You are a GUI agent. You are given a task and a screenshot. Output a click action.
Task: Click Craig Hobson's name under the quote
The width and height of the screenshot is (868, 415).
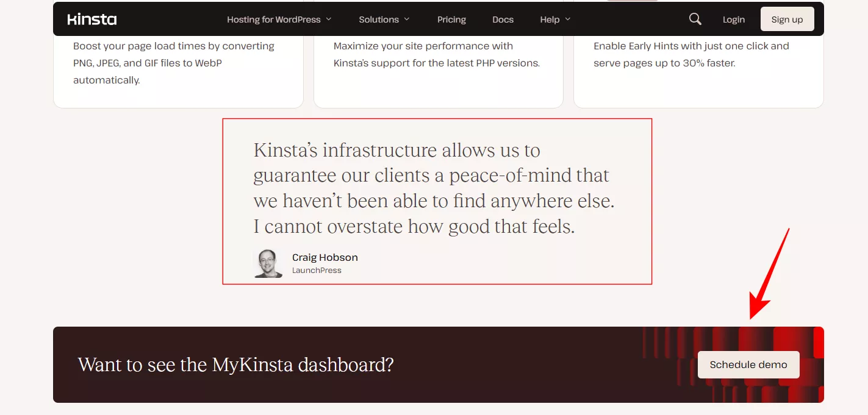[x=325, y=257]
